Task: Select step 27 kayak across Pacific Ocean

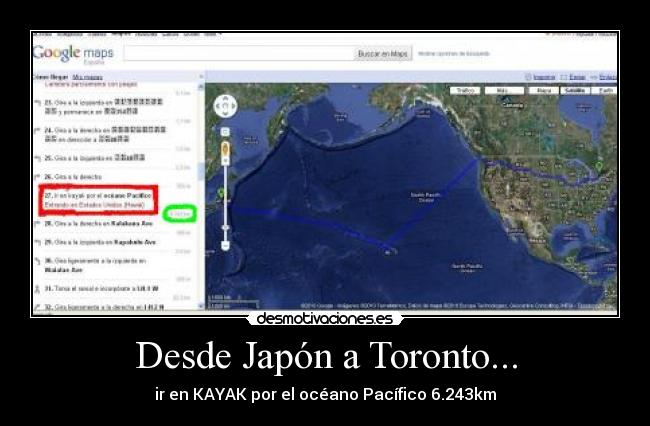Action: [x=99, y=200]
